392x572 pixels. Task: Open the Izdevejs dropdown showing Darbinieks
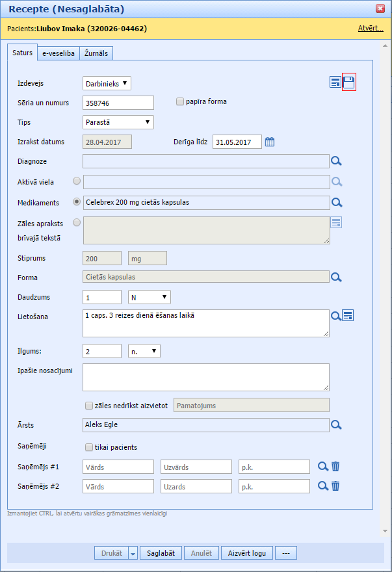[x=107, y=83]
